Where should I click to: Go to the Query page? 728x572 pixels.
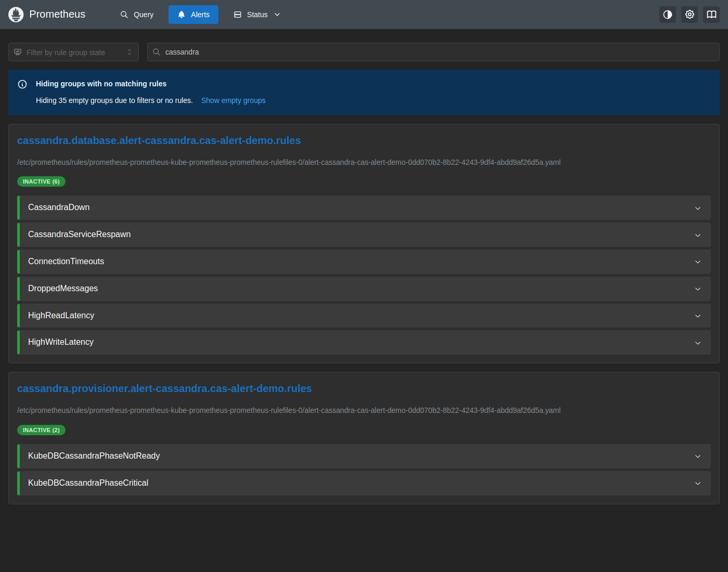tap(137, 15)
